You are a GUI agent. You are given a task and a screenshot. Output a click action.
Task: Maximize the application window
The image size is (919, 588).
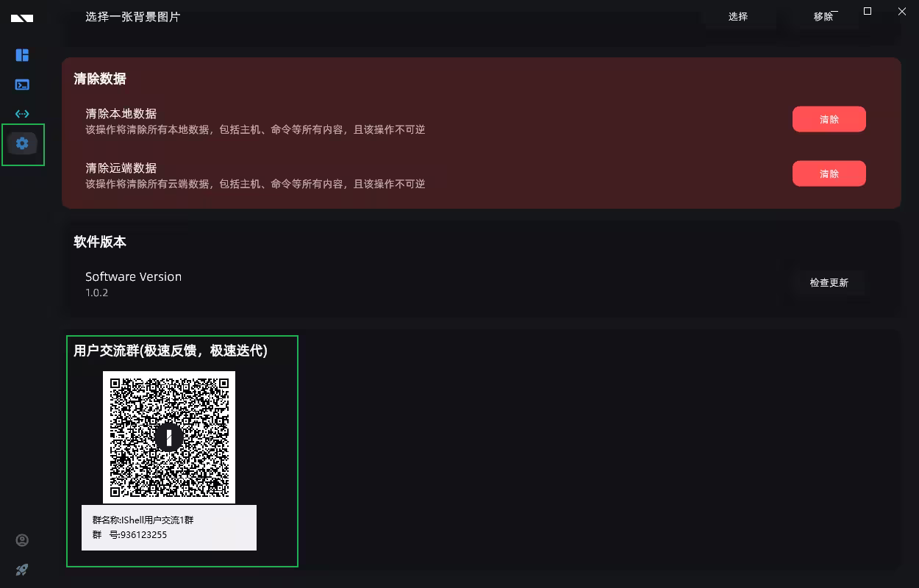coord(868,11)
